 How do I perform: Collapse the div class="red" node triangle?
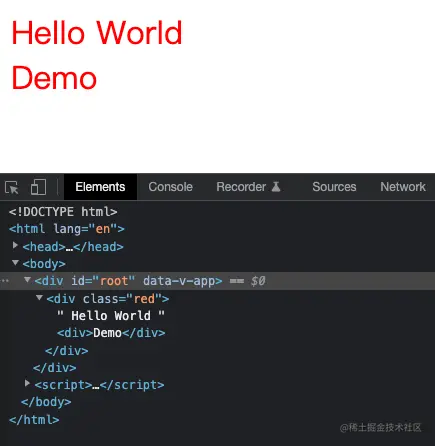pyautogui.click(x=39, y=297)
